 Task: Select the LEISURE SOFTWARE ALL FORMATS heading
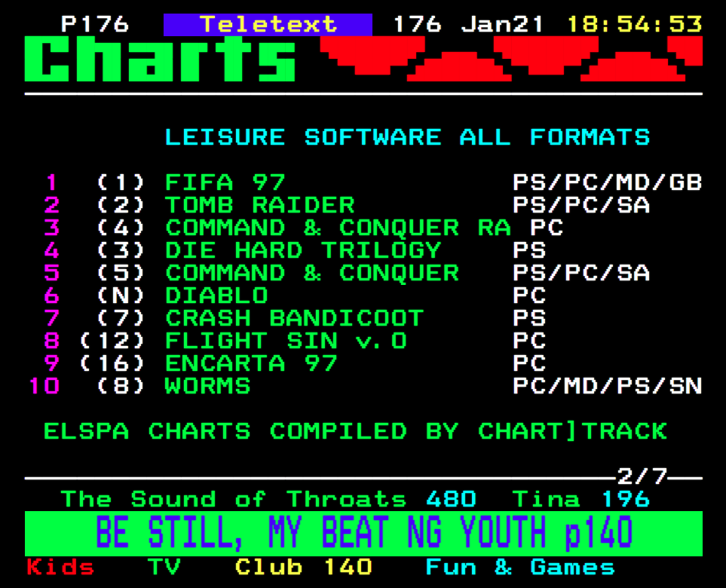pyautogui.click(x=407, y=137)
